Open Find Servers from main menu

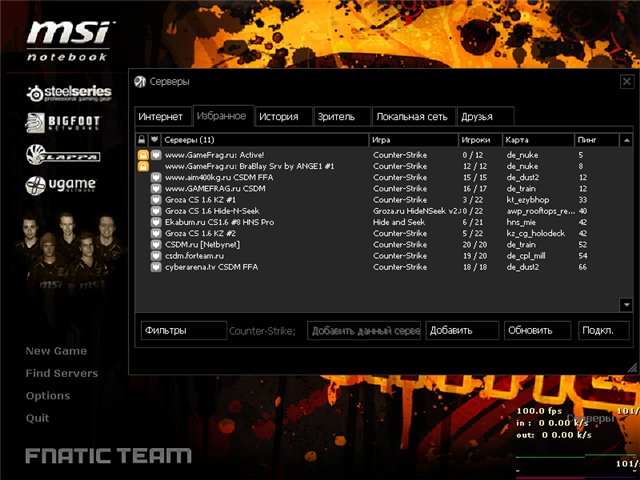62,373
